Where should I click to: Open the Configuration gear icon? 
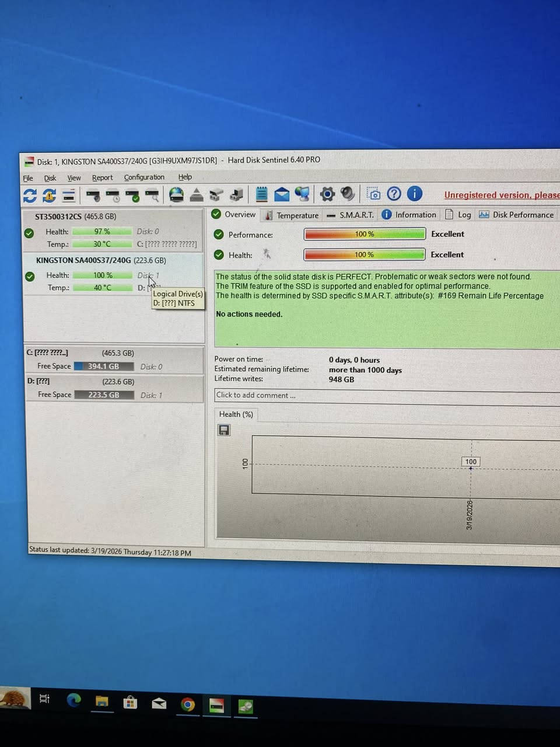click(x=327, y=194)
